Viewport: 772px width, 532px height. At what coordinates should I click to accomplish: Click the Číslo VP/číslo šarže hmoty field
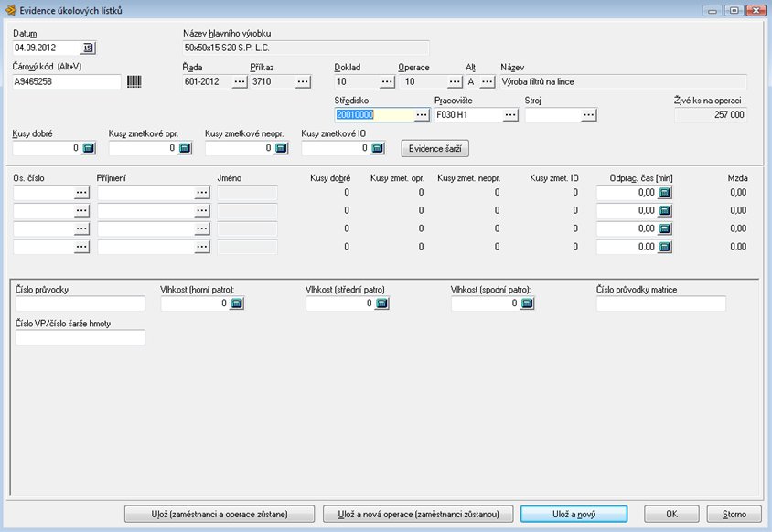[80, 337]
